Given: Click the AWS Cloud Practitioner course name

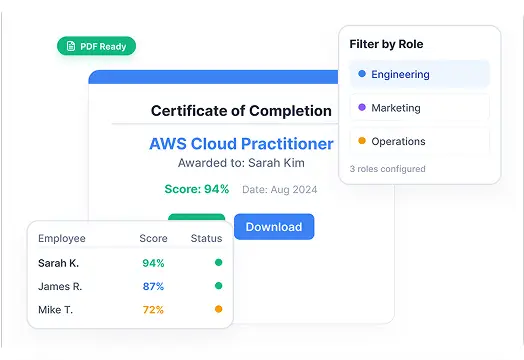Looking at the screenshot, I should point(241,144).
